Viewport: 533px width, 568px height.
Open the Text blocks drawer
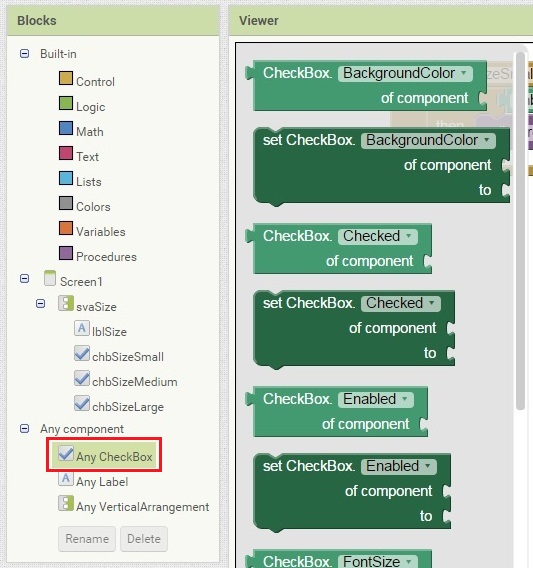(87, 157)
